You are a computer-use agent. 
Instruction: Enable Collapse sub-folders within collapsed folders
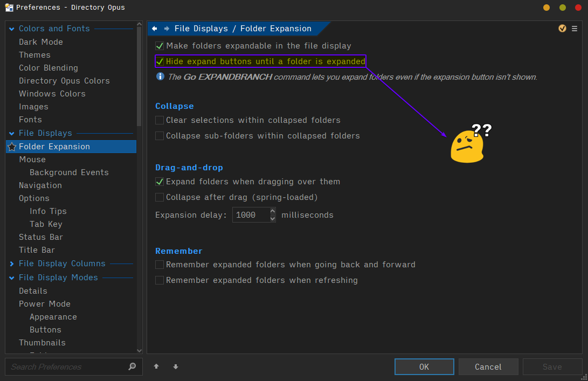[160, 136]
